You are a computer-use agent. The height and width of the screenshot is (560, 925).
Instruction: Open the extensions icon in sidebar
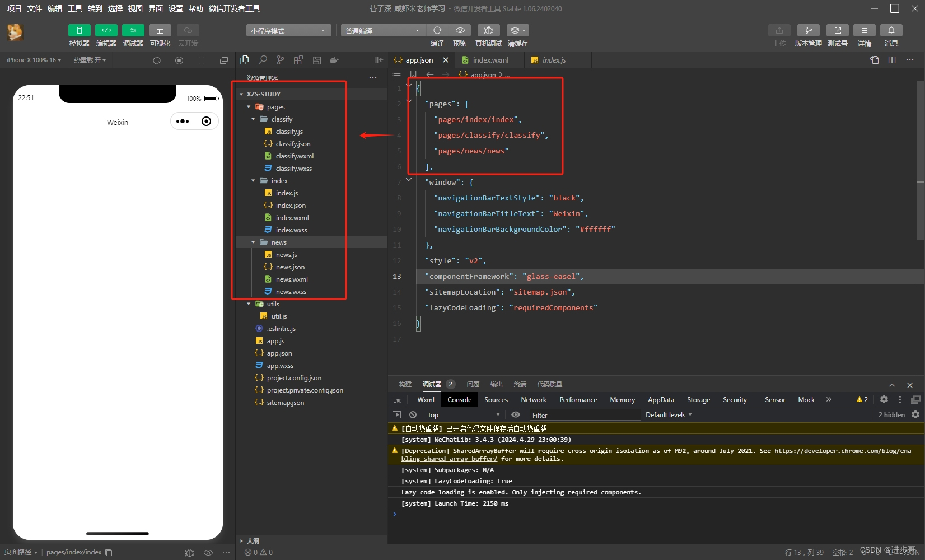point(298,60)
